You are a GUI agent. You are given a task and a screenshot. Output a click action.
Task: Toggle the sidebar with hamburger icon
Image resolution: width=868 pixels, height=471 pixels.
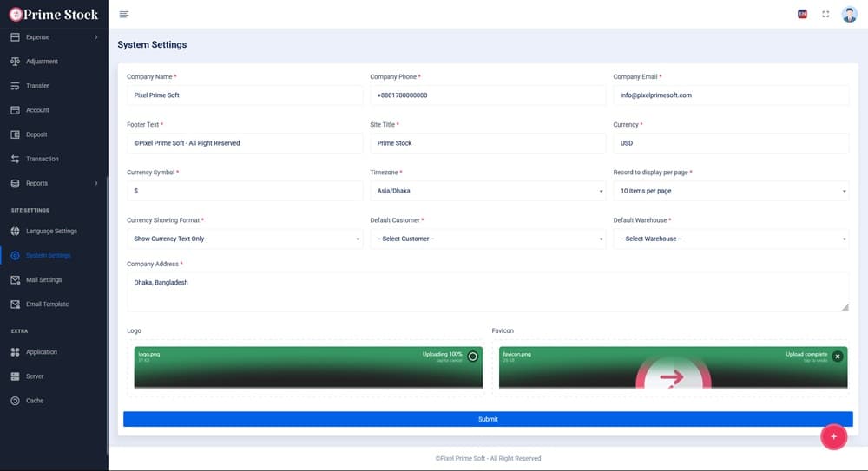point(124,15)
